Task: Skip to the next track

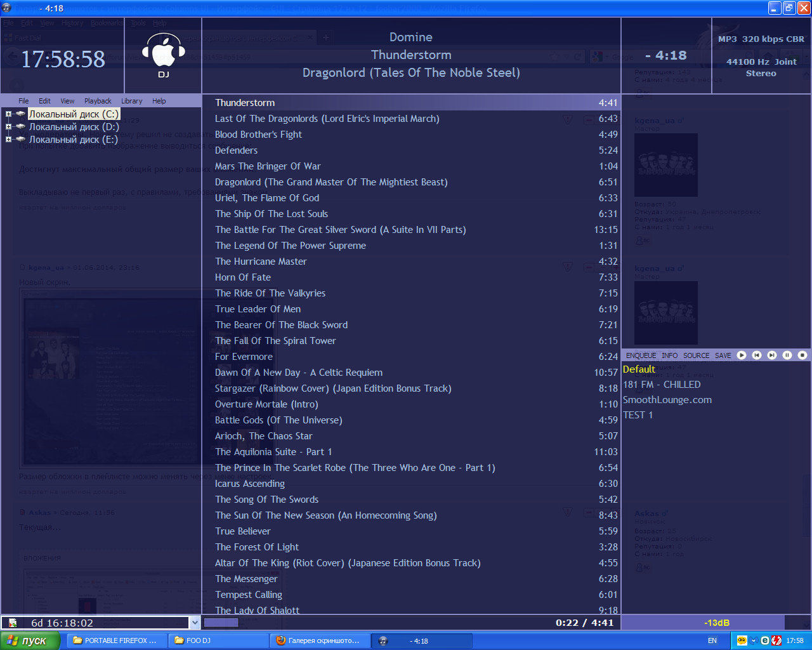Action: pos(772,355)
